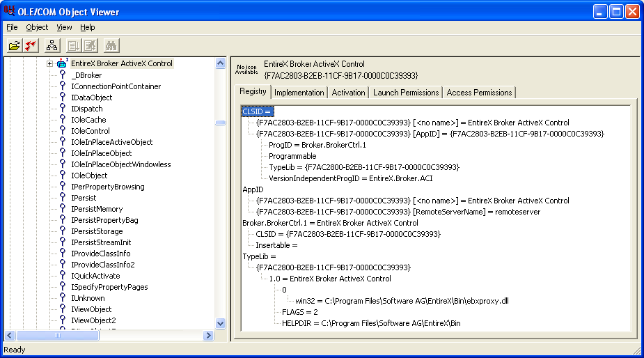Select the IConnectionPointContainer interface
The height and width of the screenshot is (358, 644).
tap(116, 86)
